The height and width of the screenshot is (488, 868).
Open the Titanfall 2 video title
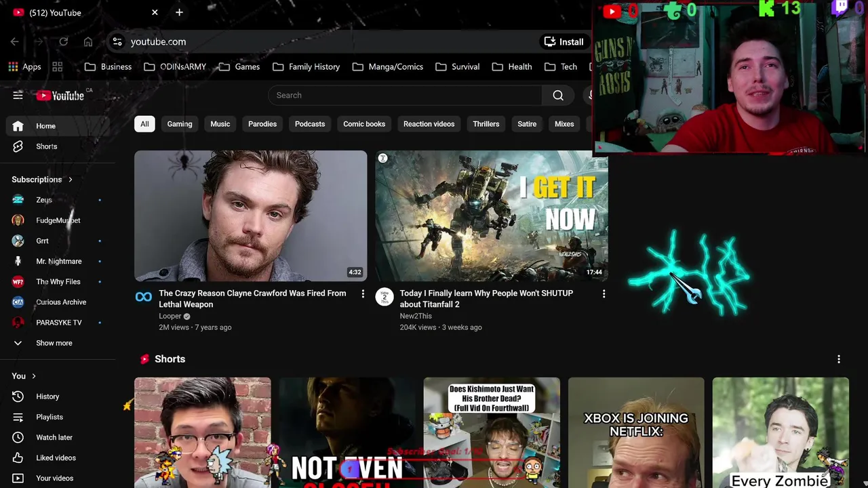coord(486,299)
